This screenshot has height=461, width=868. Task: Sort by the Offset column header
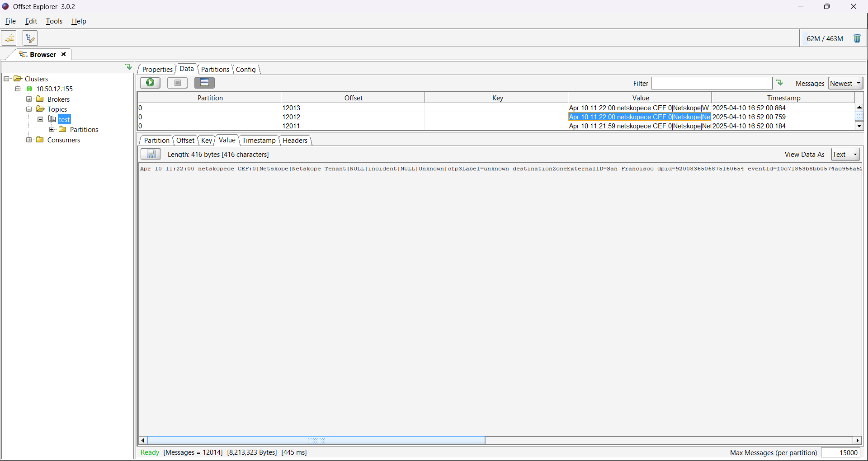353,98
